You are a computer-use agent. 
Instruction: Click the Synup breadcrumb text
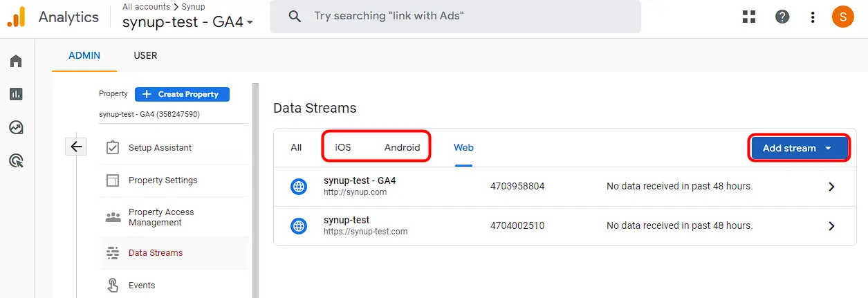point(194,7)
